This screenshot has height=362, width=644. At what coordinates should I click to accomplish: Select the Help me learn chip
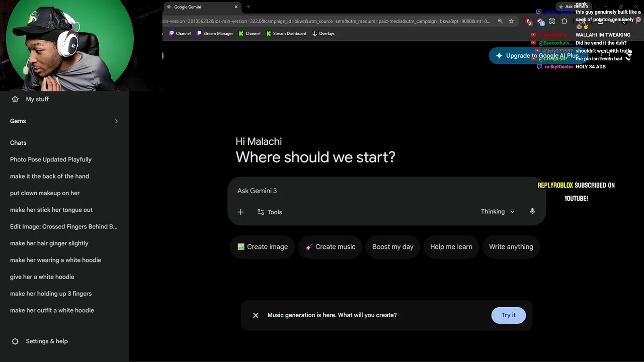pyautogui.click(x=451, y=247)
